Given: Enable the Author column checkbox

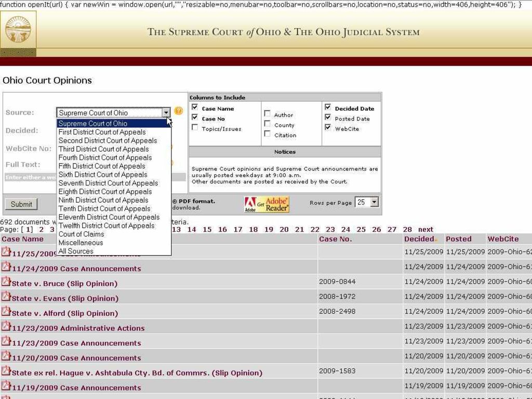Looking at the screenshot, I should tap(268, 114).
